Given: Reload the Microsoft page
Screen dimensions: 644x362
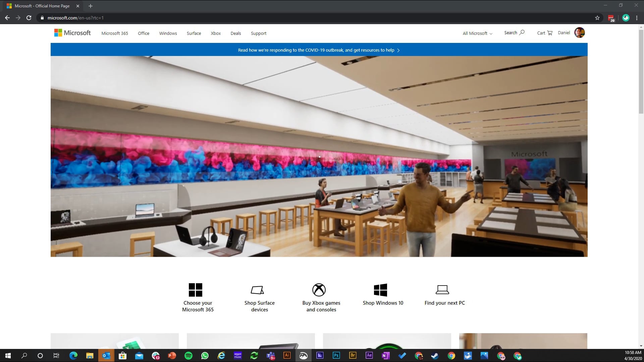Looking at the screenshot, I should (29, 18).
